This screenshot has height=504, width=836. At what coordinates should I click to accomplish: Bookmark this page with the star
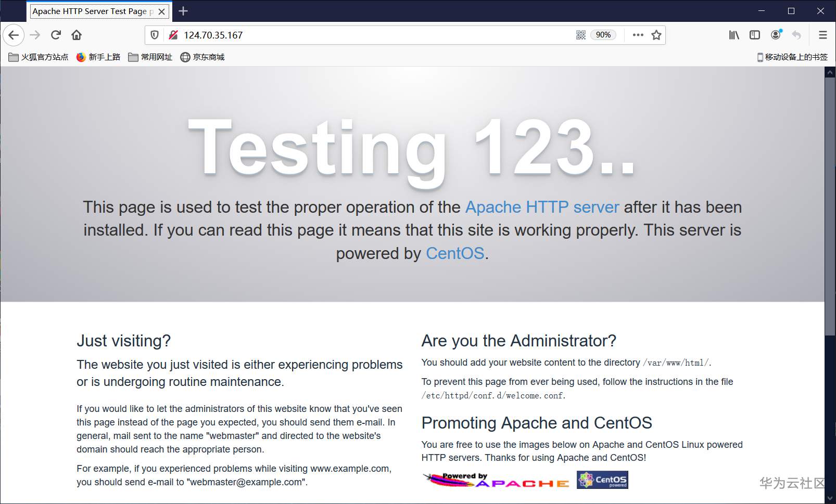656,35
